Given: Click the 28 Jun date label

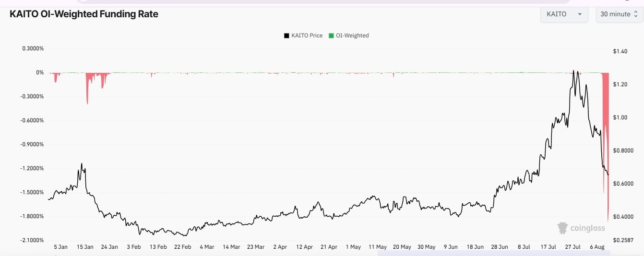Looking at the screenshot, I should [x=499, y=247].
